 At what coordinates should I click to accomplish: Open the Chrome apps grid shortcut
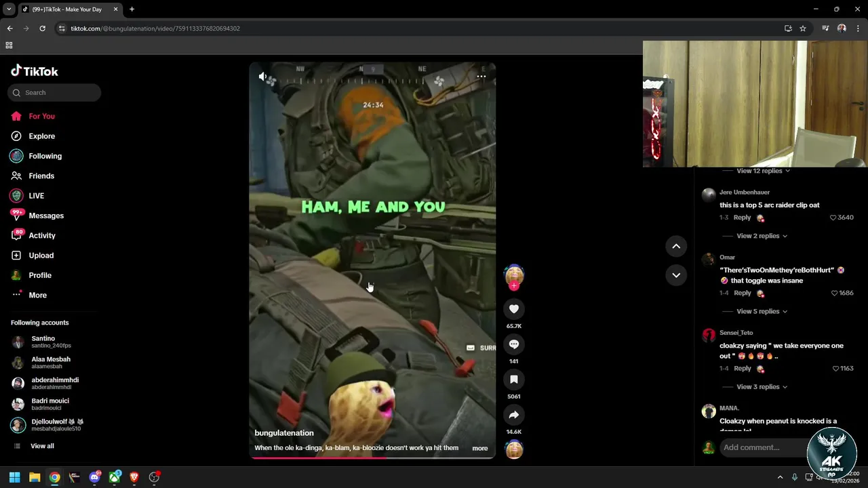[9, 45]
